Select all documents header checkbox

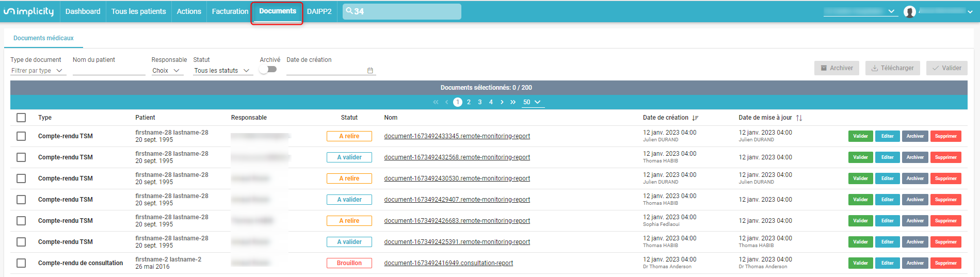pos(21,118)
